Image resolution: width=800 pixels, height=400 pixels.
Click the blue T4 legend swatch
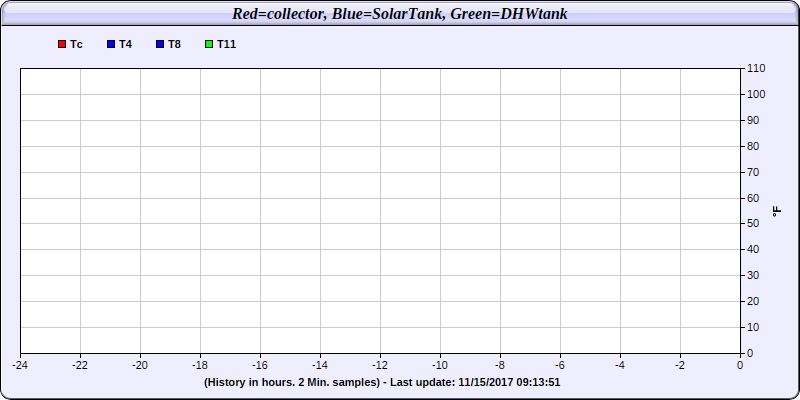(111, 44)
